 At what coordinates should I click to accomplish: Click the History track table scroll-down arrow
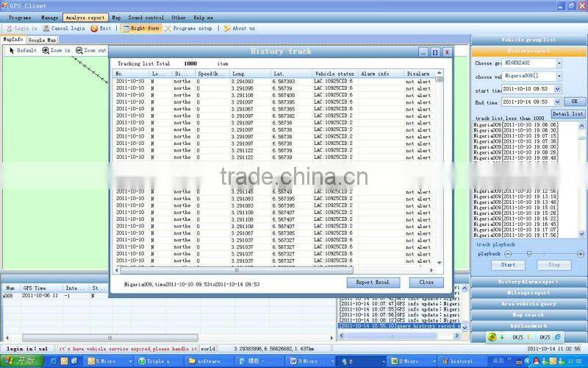[x=440, y=263]
